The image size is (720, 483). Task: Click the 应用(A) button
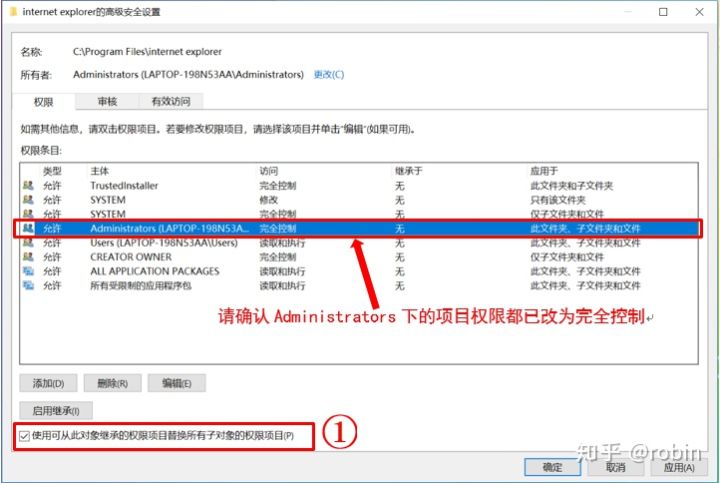(679, 467)
